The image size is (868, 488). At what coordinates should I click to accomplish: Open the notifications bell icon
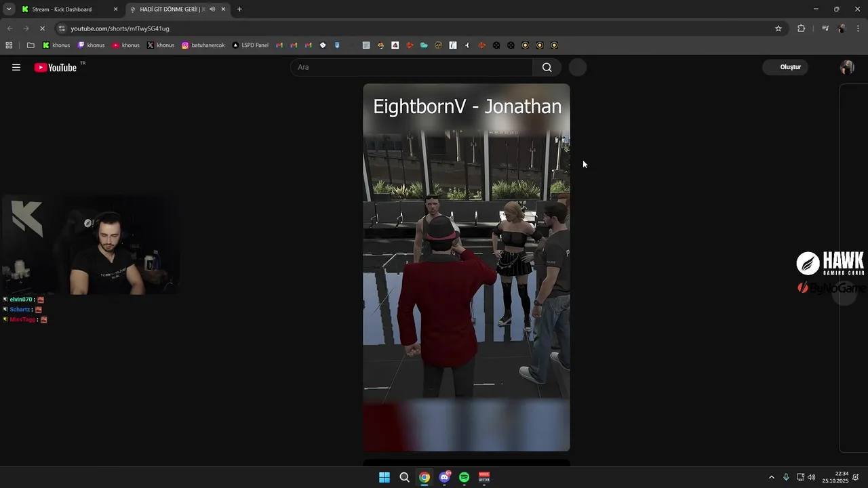click(x=856, y=477)
